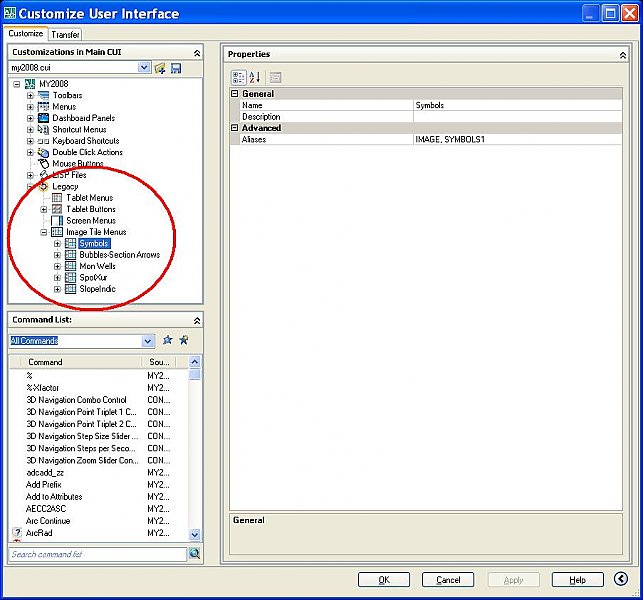
Task: Click the round collapse dialog arrow button
Action: click(x=621, y=579)
